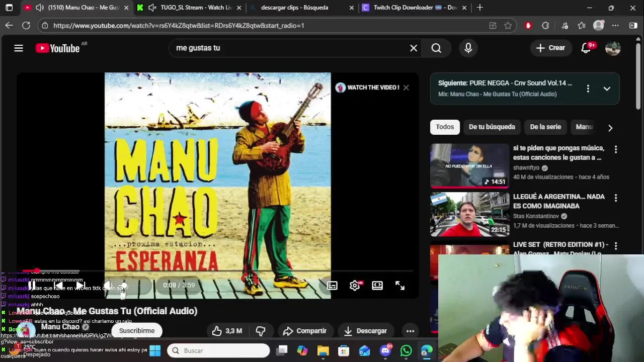The width and height of the screenshot is (644, 362).
Task: Open the browser favorites list icon
Action: (x=582, y=26)
